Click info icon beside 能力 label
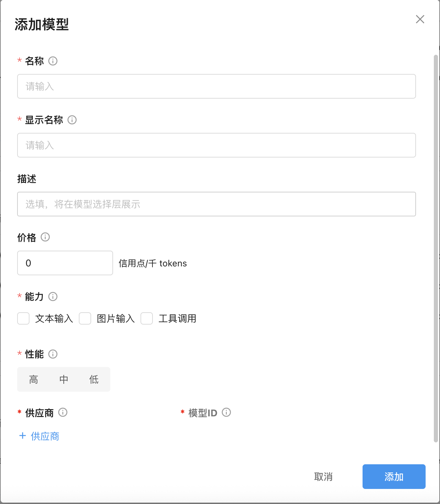Viewport: 440px width, 504px height. [x=53, y=297]
